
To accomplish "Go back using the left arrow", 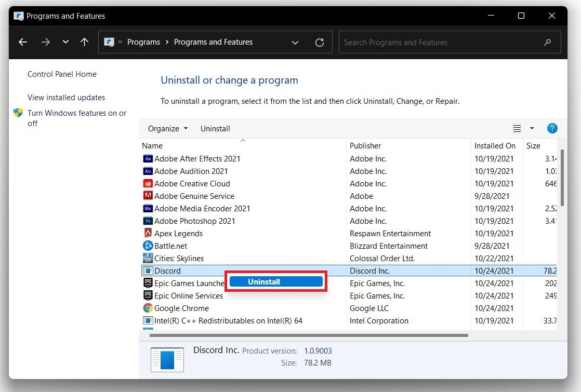I will [x=23, y=43].
